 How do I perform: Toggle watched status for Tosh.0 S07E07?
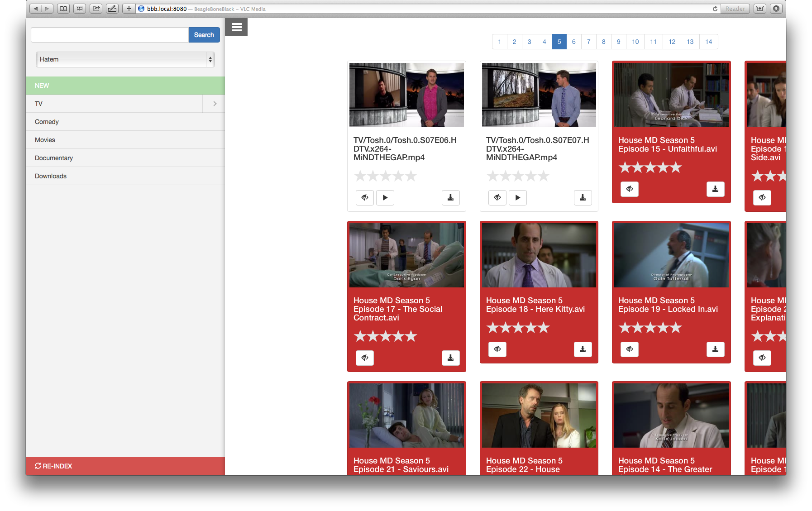tap(497, 198)
